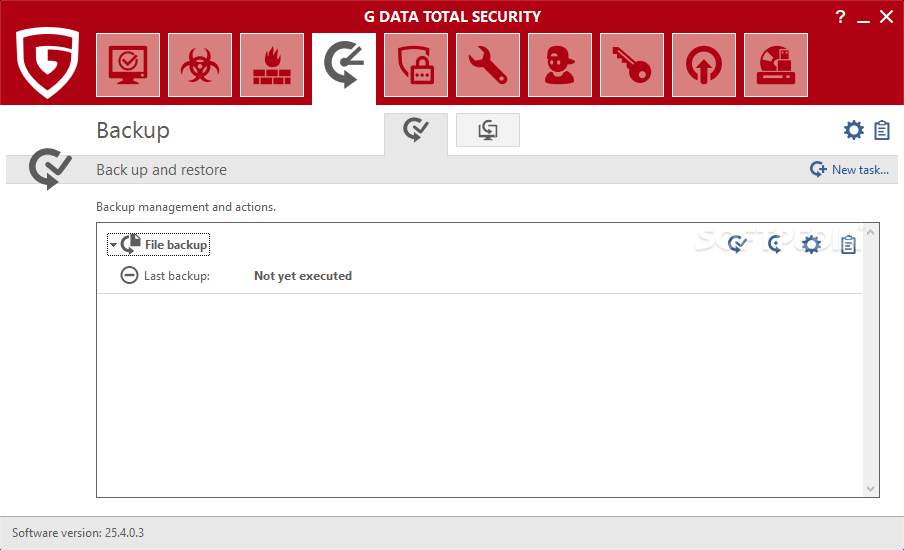The width and height of the screenshot is (904, 550).
Task: Open File backup task settings gear
Action: pyautogui.click(x=811, y=244)
